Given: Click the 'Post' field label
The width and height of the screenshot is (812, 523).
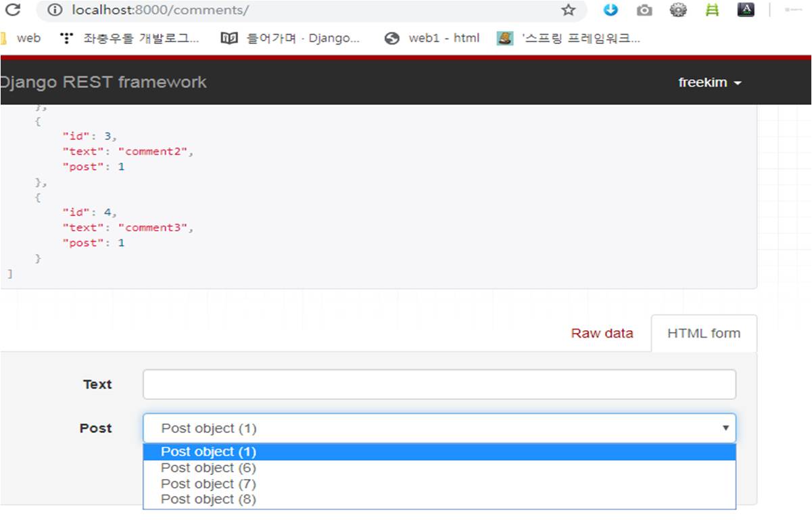Looking at the screenshot, I should [96, 428].
